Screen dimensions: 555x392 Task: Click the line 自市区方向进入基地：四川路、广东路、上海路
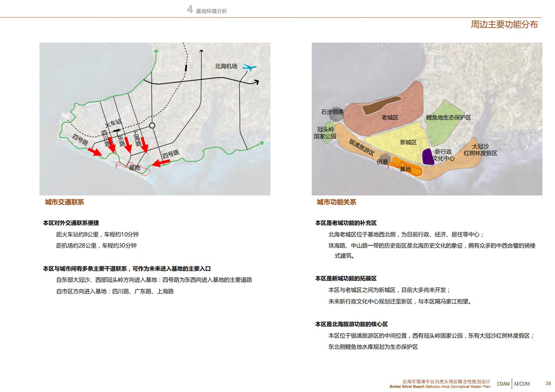115,291
